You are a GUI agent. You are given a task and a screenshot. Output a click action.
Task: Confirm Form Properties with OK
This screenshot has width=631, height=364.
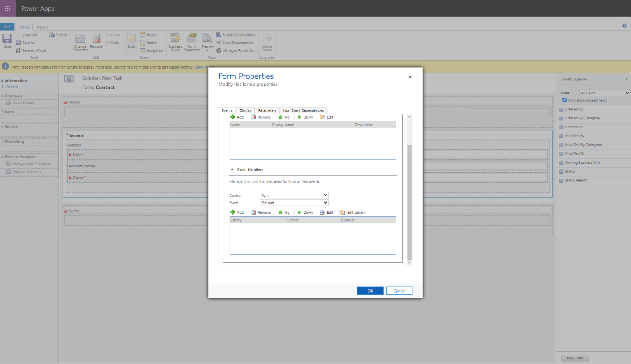pyautogui.click(x=370, y=291)
